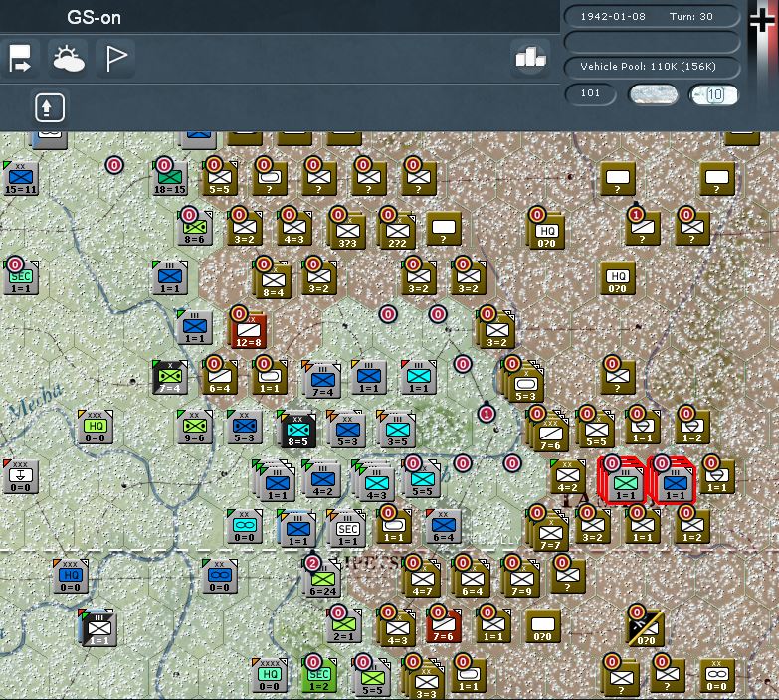This screenshot has height=700, width=779.
Task: Select the Soviet XX 0=0 infinity unit
Action: [717, 675]
